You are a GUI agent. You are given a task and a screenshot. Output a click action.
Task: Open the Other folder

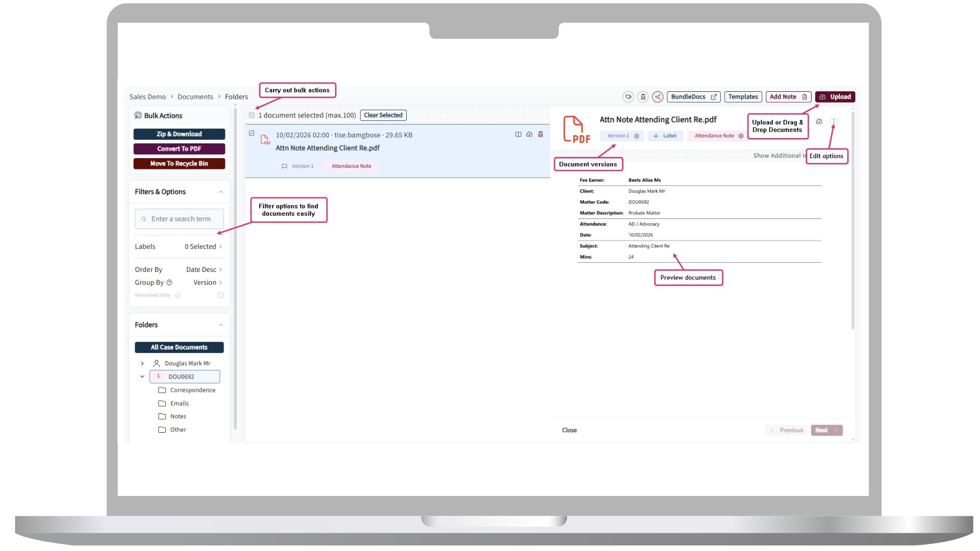pos(173,430)
